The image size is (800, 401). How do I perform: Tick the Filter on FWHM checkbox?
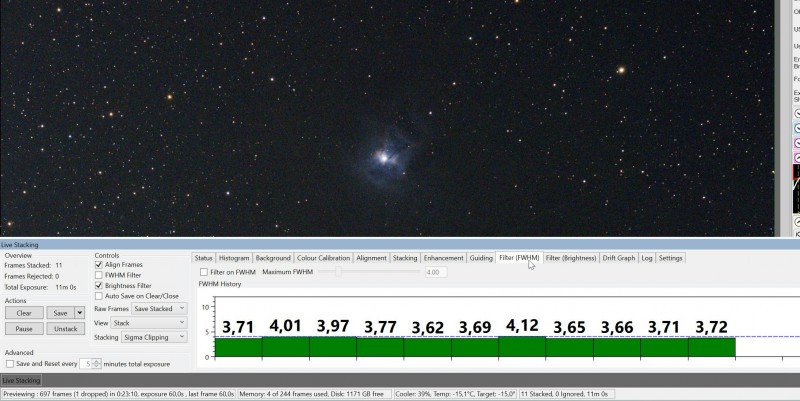click(204, 272)
